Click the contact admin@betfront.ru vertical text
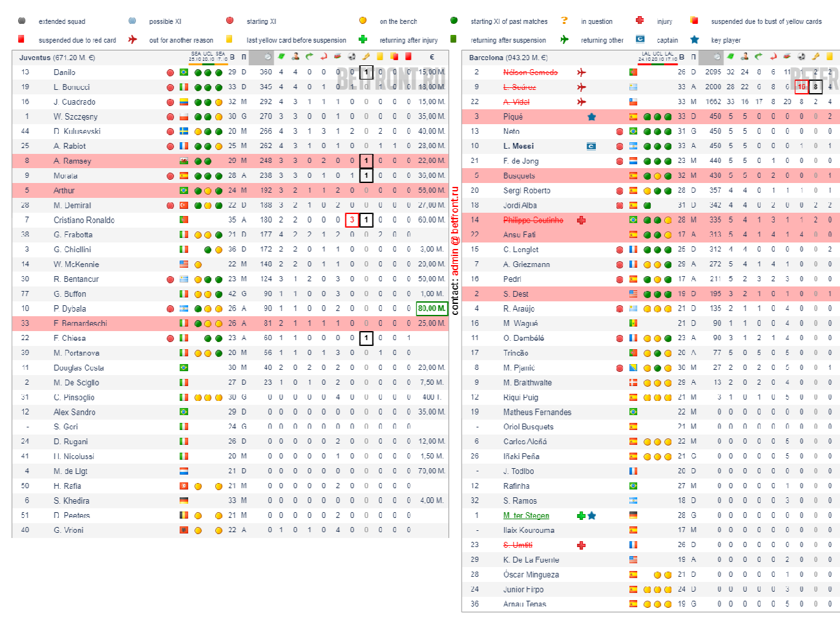 click(455, 251)
